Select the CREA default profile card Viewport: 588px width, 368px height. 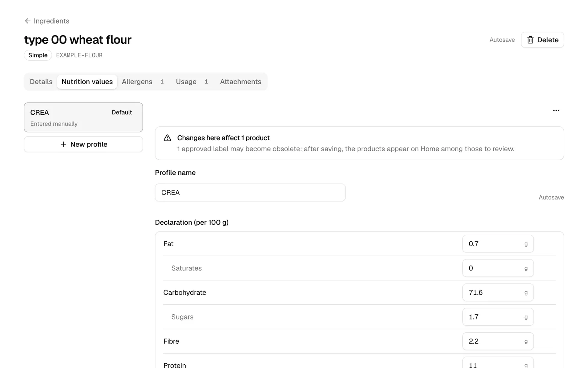pyautogui.click(x=83, y=117)
